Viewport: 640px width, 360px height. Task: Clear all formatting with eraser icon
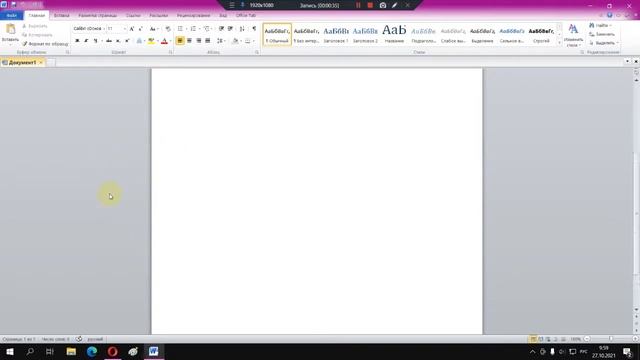click(x=168, y=29)
